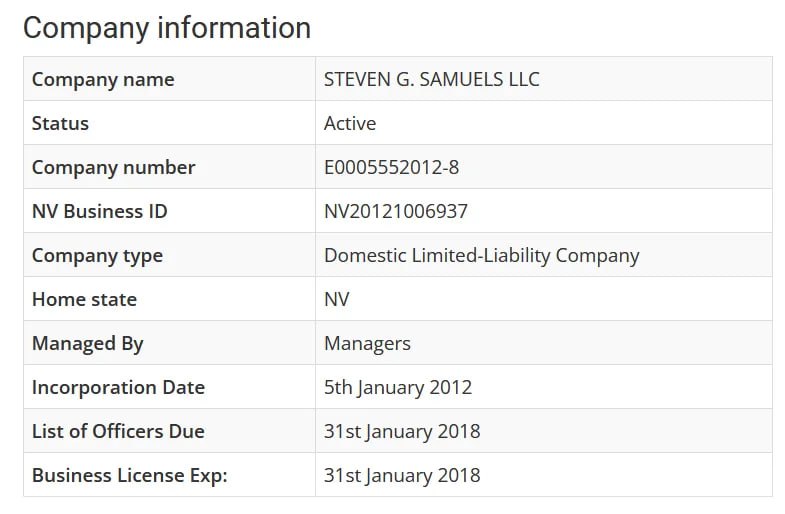
Task: Click the NV Business ID label
Action: (99, 211)
